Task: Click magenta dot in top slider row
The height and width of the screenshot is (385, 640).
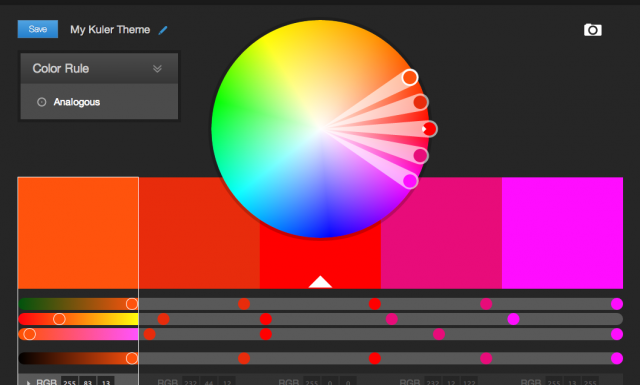Action: 617,304
